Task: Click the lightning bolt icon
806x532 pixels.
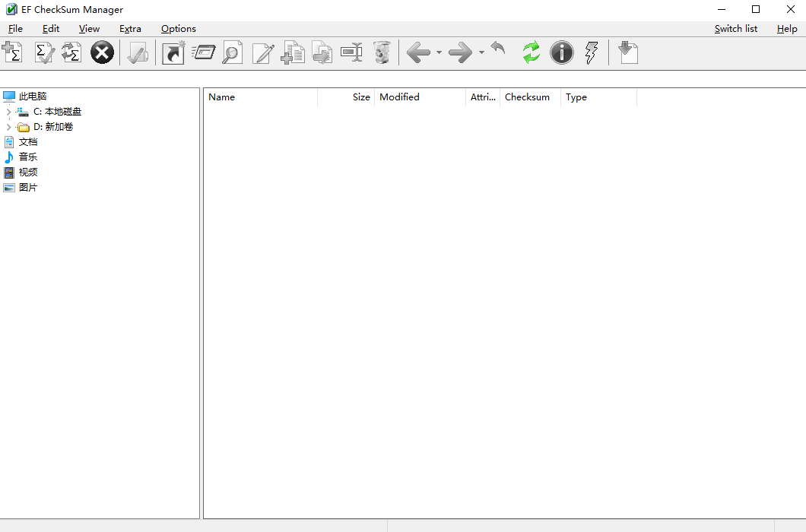Action: pos(591,52)
